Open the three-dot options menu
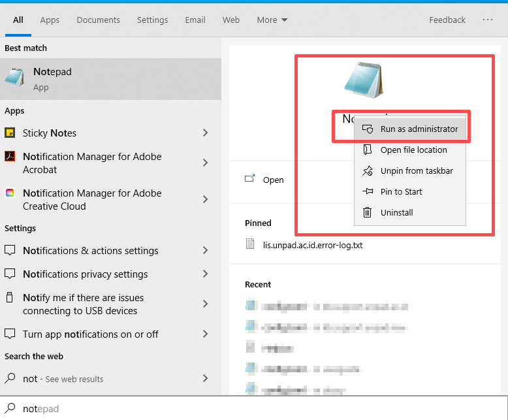The image size is (508, 420). pyautogui.click(x=488, y=20)
